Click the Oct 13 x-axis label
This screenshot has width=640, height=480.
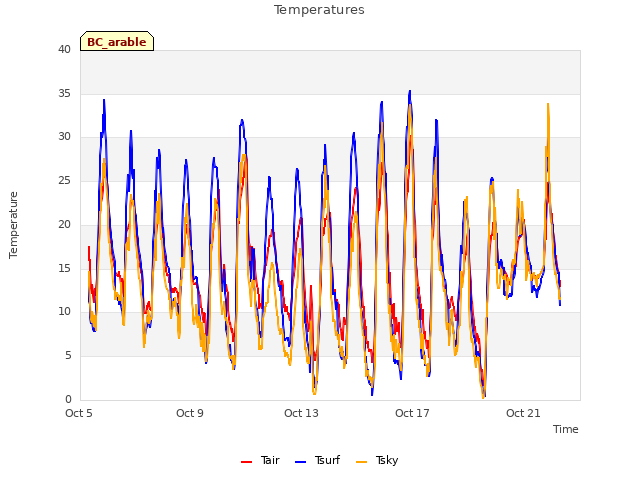(301, 413)
